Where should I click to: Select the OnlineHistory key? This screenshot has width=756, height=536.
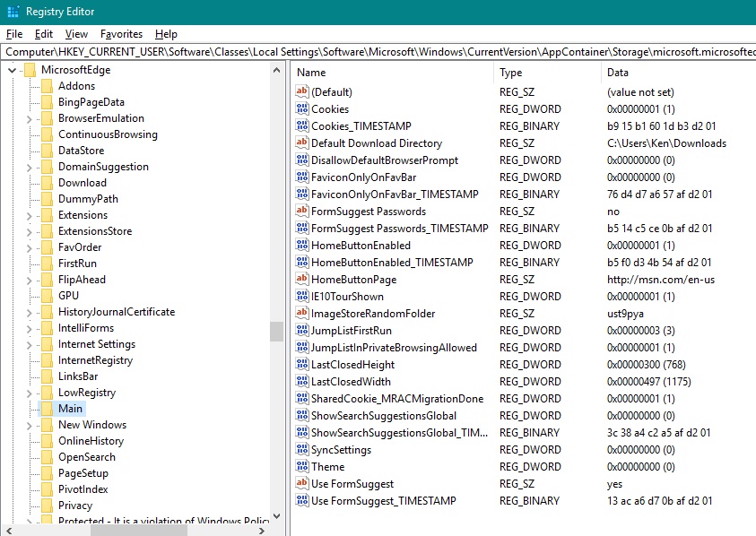91,441
